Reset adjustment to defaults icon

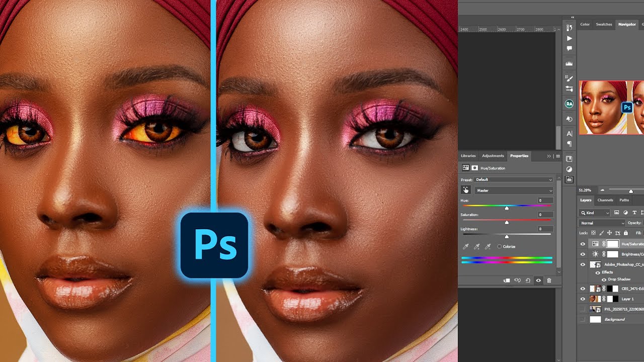point(528,280)
